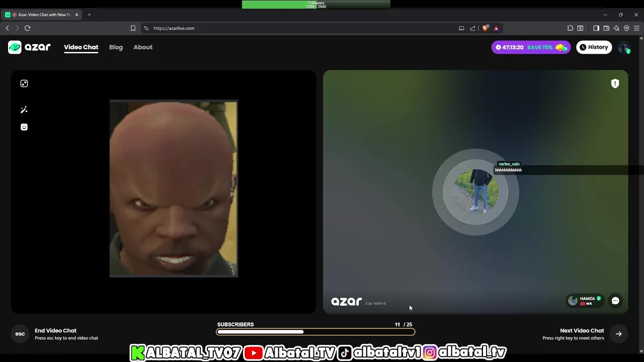Open the About page
This screenshot has height=362, width=644.
pos(143,47)
